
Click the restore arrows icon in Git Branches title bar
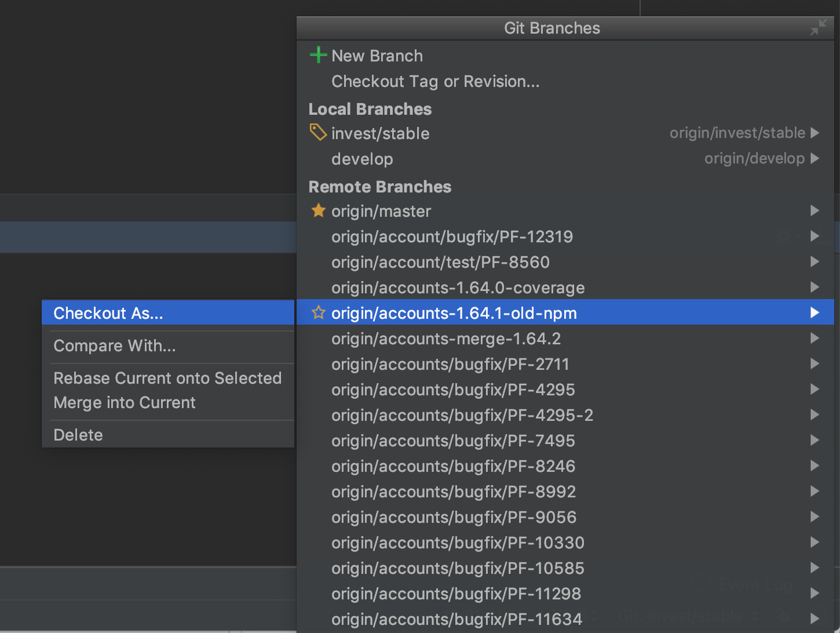[819, 27]
